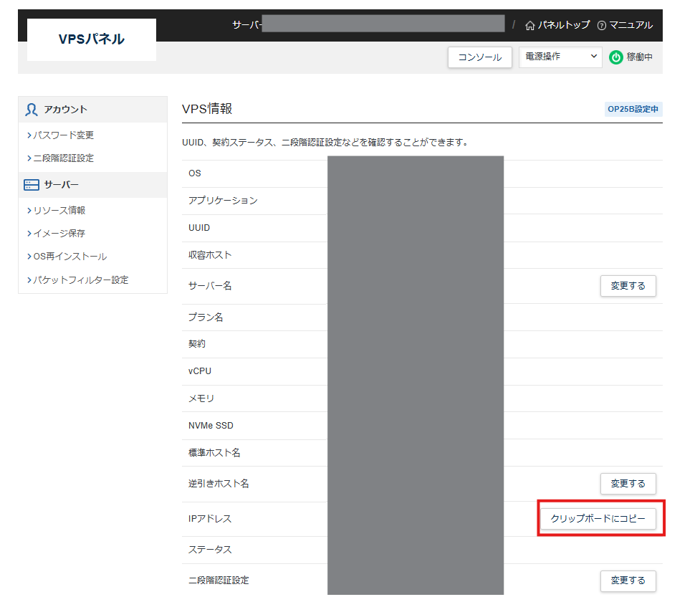Image resolution: width=700 pixels, height=597 pixels.
Task: Select イメージ保存 in sidebar
Action: pyautogui.click(x=59, y=233)
